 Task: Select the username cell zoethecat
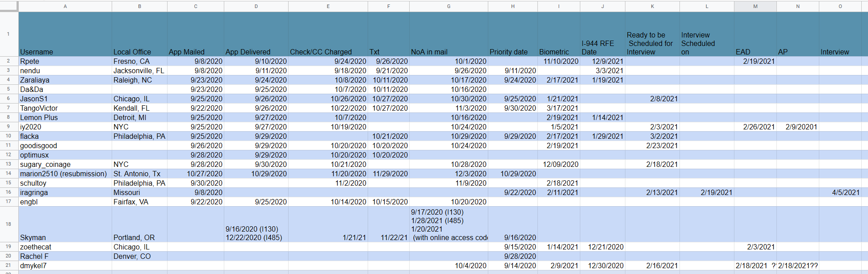pos(65,247)
